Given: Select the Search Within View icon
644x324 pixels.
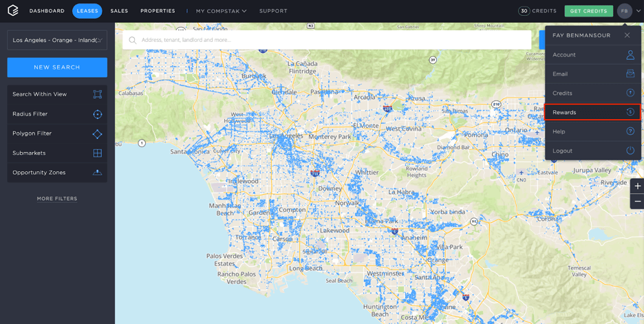Looking at the screenshot, I should coord(97,94).
